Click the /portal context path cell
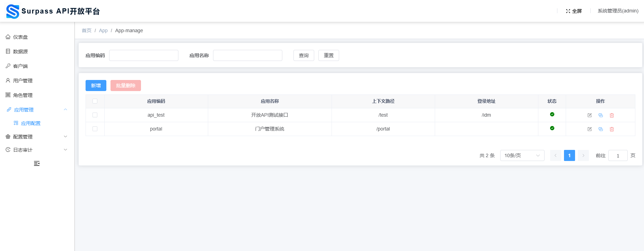This screenshot has width=644, height=251. [383, 129]
